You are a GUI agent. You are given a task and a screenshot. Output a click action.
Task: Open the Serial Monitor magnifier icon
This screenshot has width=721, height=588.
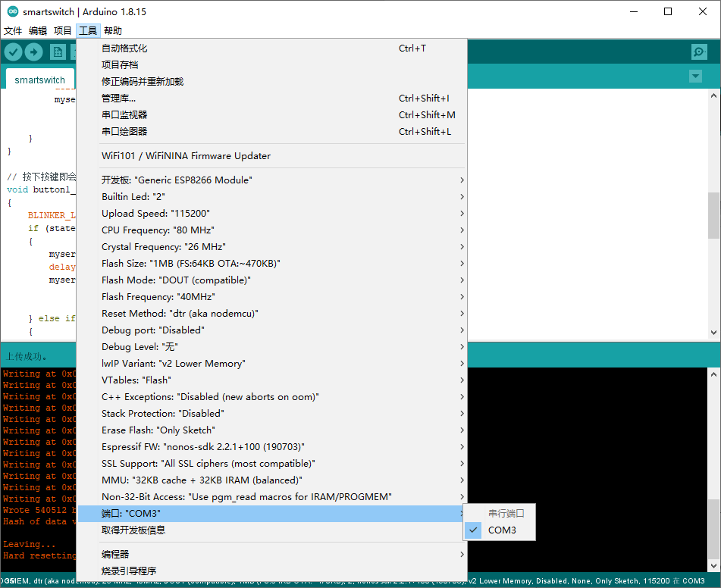click(699, 52)
